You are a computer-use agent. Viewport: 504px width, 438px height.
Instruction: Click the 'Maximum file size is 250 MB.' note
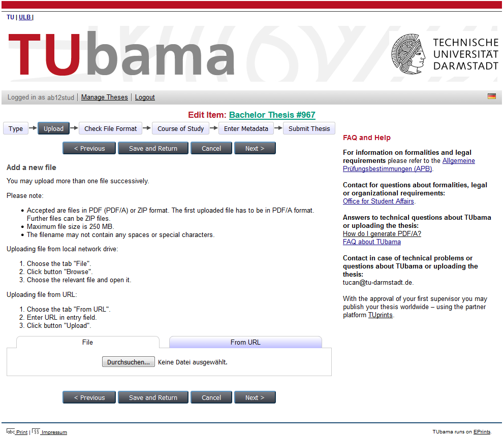point(71,226)
